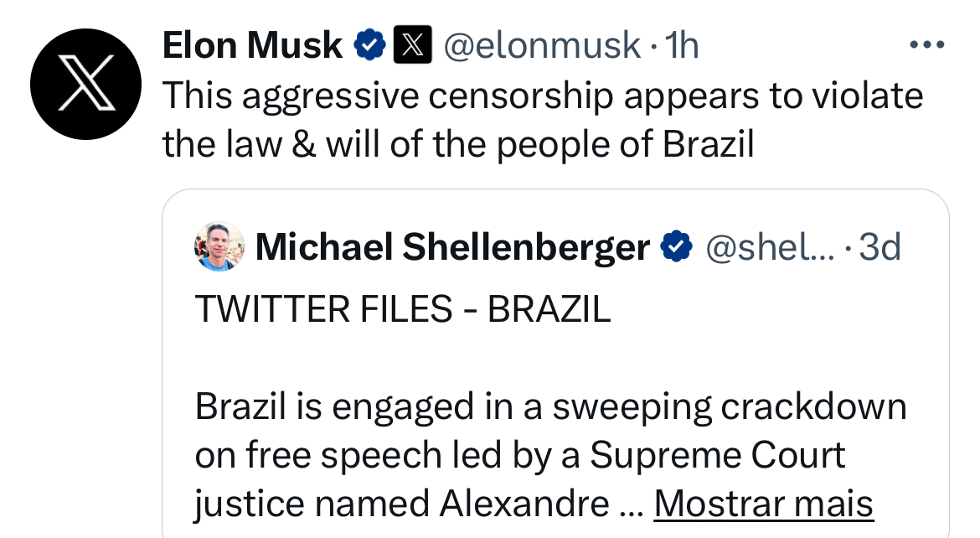The image size is (980, 538).
Task: Click the @elonmusk handle
Action: pos(542,46)
